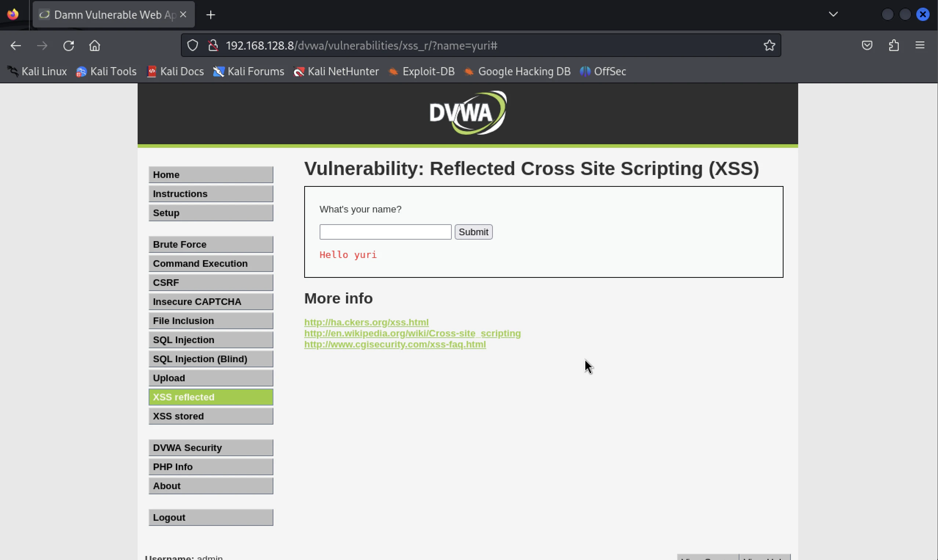The width and height of the screenshot is (938, 560).
Task: Open the XSS stored page
Action: (211, 416)
